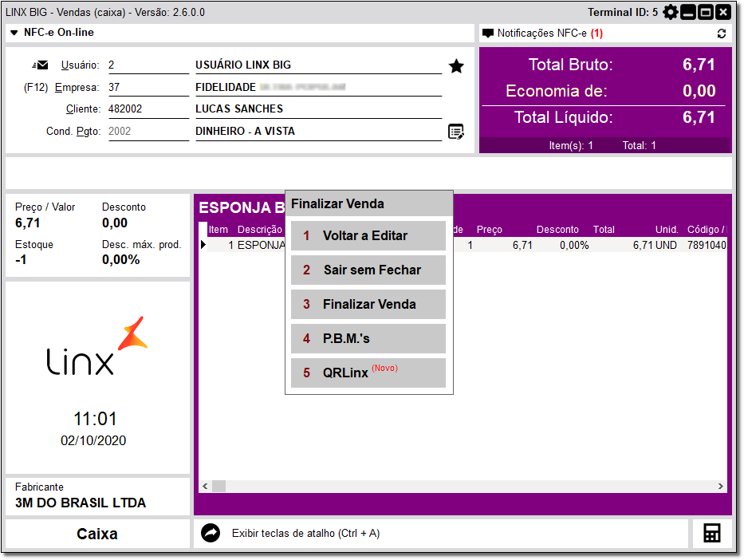
Task: Expand the NFC-e On-line dropdown triangle
Action: pyautogui.click(x=14, y=33)
